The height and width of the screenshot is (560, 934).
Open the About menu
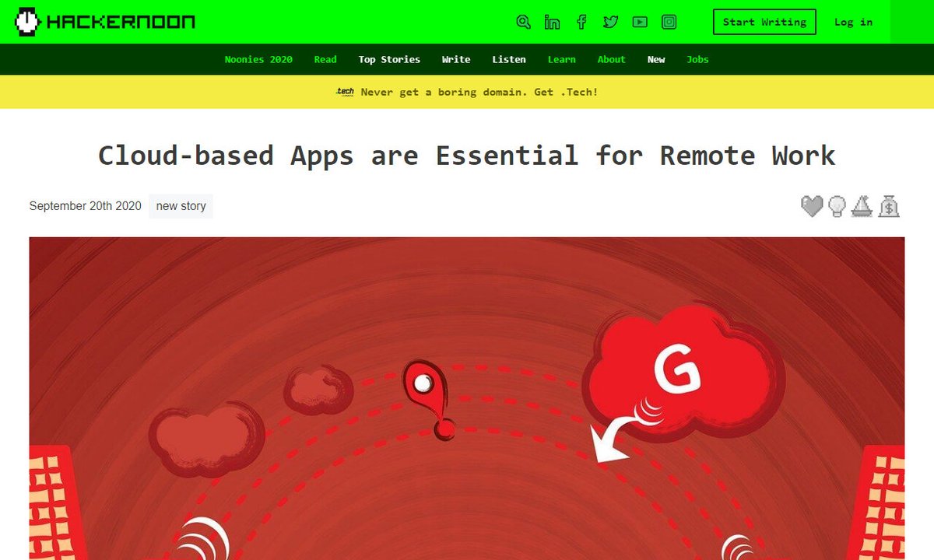pos(611,59)
